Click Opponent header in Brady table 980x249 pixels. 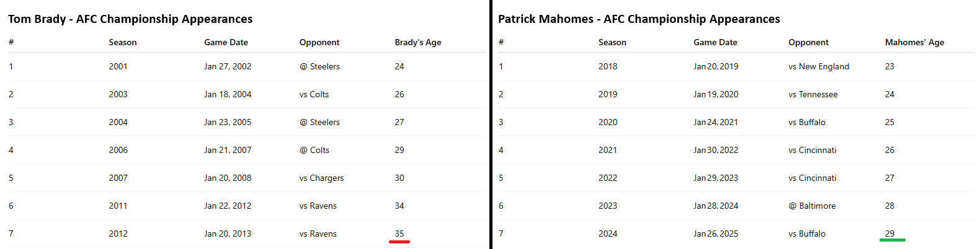pos(319,42)
